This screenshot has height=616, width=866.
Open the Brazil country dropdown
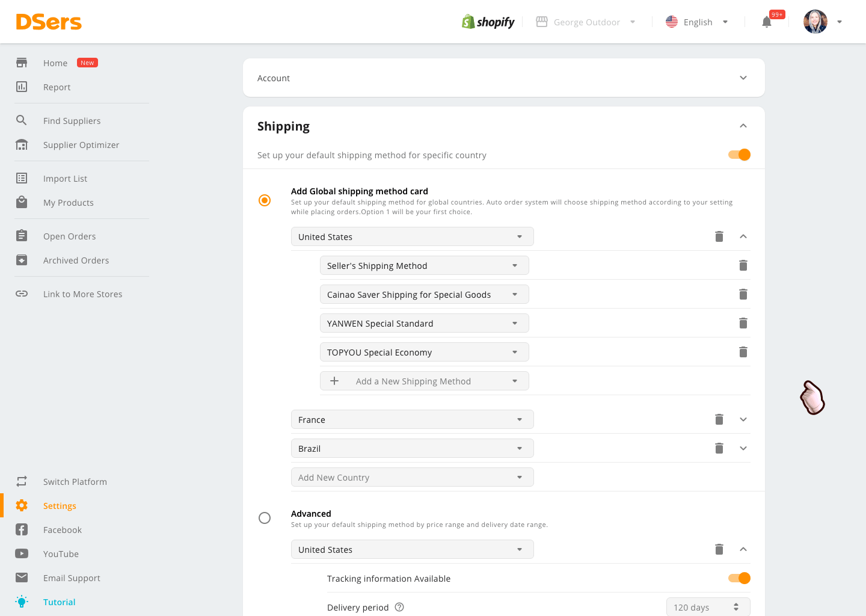(413, 448)
